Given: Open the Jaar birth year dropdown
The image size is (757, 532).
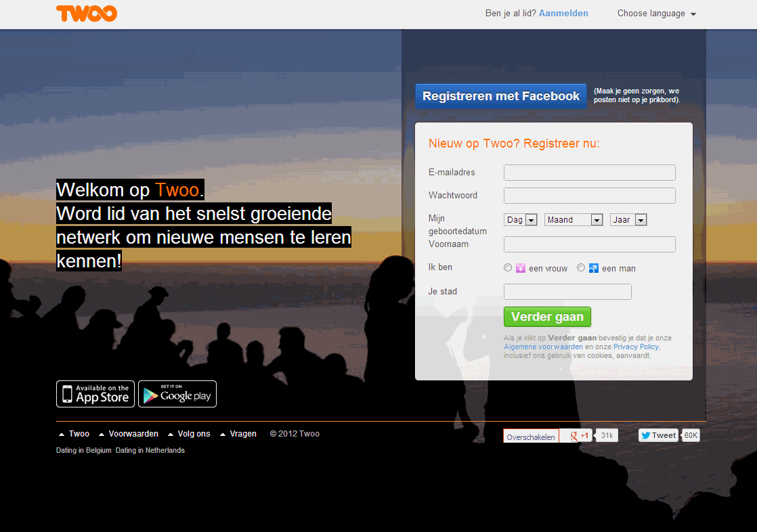Looking at the screenshot, I should click(x=628, y=220).
